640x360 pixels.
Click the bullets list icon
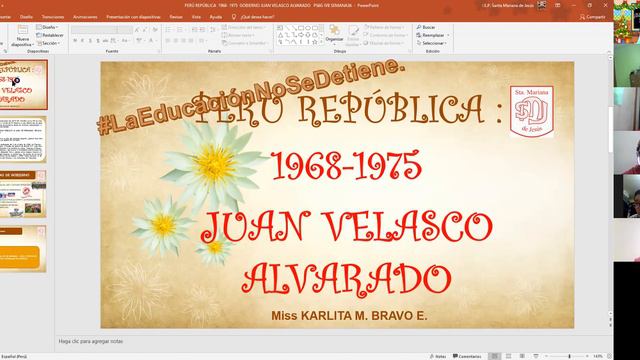[169, 30]
